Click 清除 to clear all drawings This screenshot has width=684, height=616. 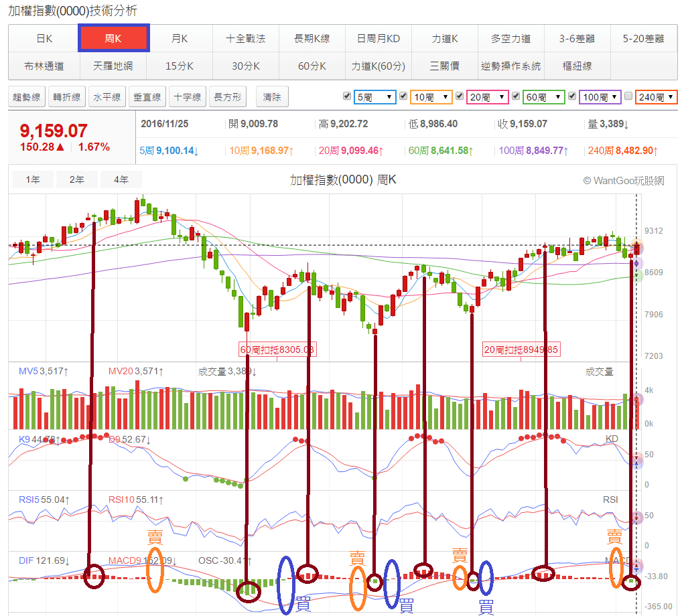pos(272,96)
